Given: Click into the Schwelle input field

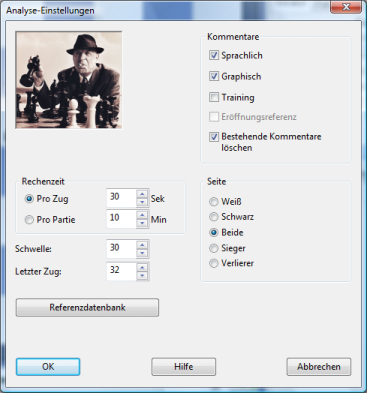Looking at the screenshot, I should (121, 249).
